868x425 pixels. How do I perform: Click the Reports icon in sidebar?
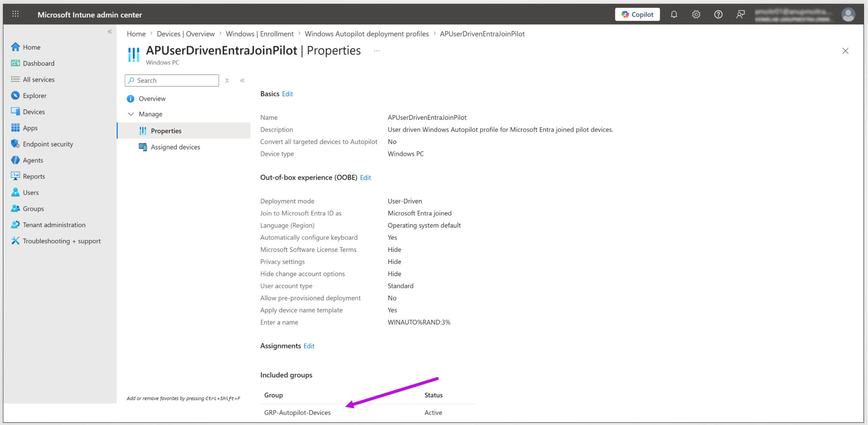pyautogui.click(x=15, y=176)
